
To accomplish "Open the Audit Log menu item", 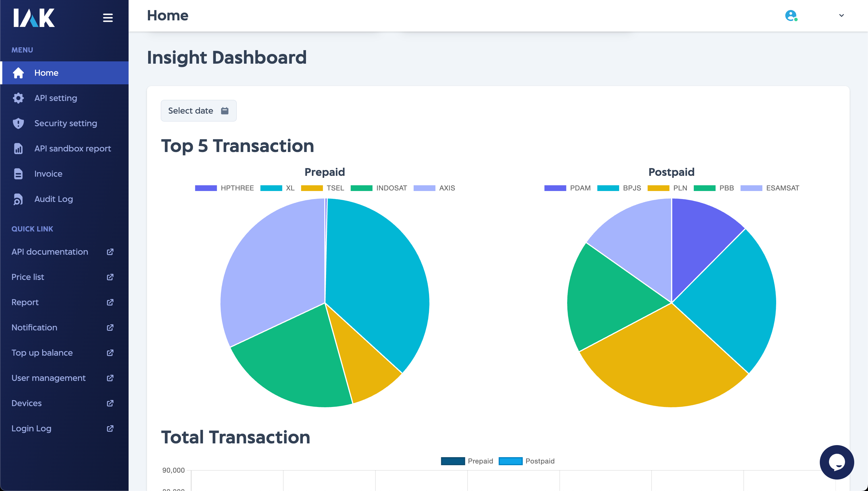I will (x=65, y=199).
